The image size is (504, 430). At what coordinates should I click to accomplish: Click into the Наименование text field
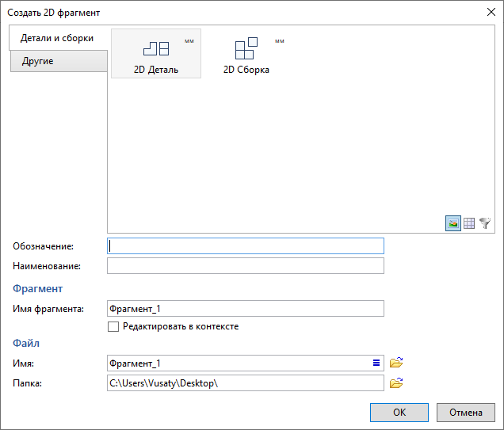pyautogui.click(x=246, y=265)
